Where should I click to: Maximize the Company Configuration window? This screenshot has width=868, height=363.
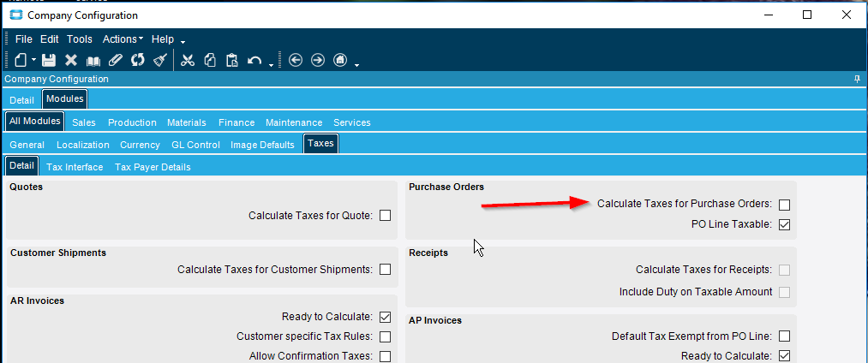tap(808, 15)
